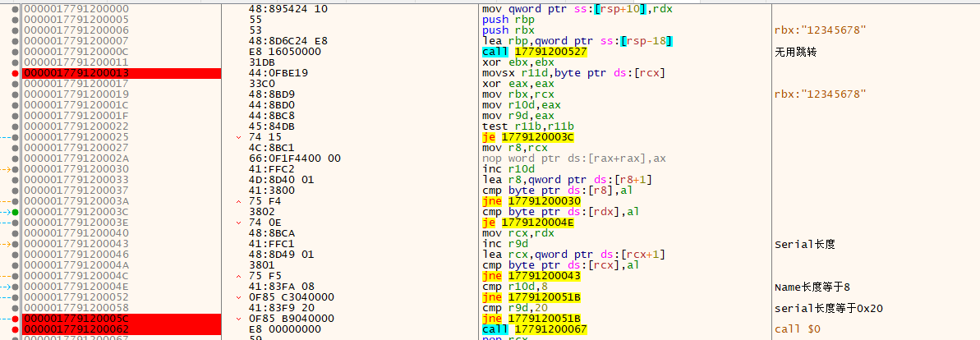980x340 pixels.
Task: Select instruction inc r10d
Action: pyautogui.click(x=508, y=168)
